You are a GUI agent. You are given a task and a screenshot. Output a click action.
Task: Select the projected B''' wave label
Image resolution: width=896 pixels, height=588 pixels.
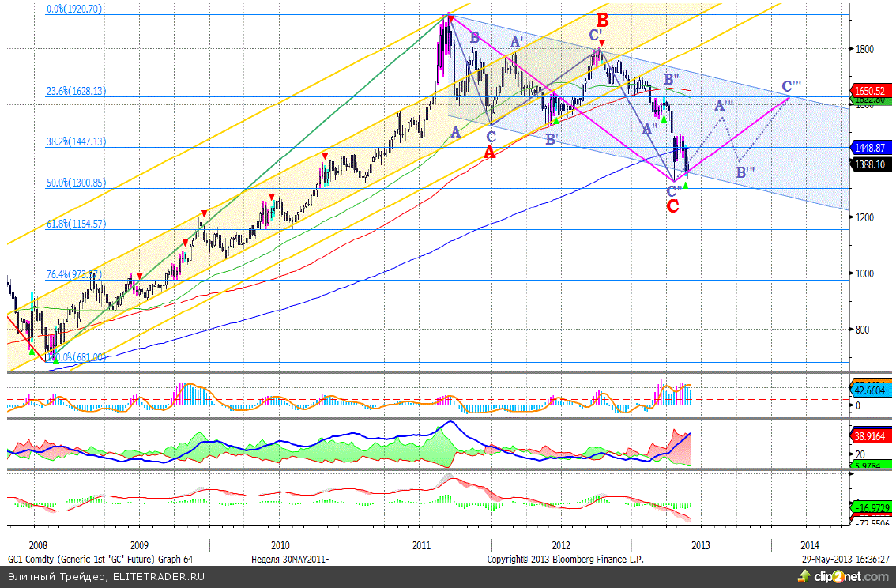(x=744, y=172)
